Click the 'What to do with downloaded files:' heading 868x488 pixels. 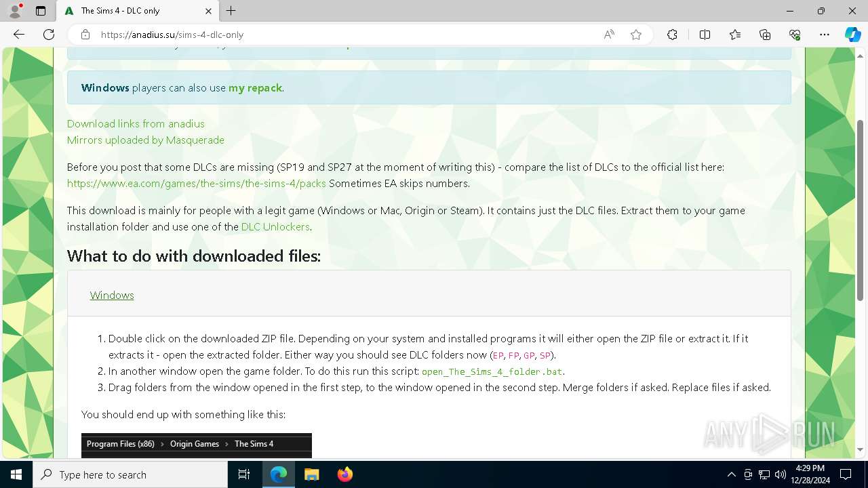point(194,256)
